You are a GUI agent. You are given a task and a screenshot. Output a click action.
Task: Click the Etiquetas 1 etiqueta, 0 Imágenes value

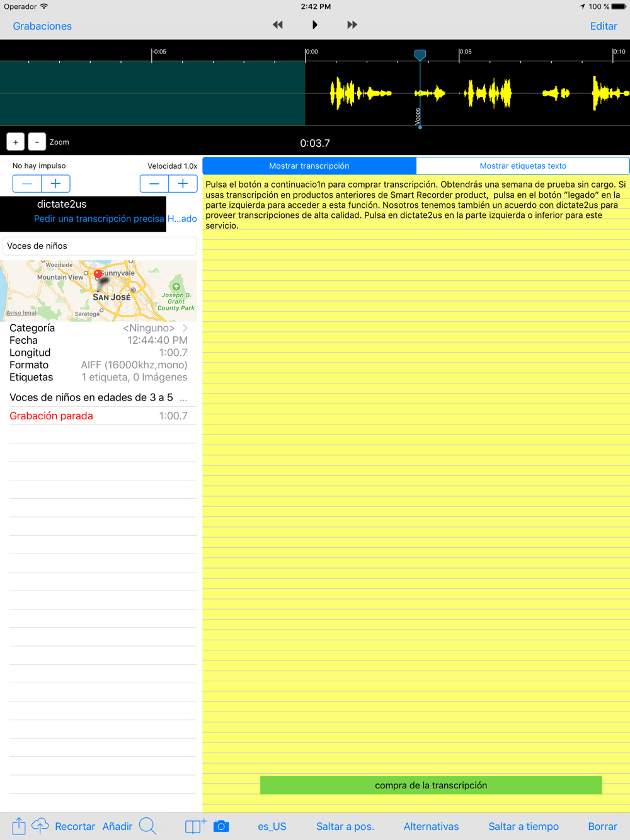[x=134, y=377]
